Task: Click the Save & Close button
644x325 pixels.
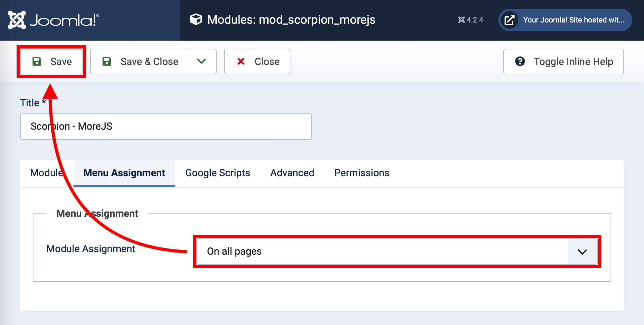Action: click(139, 62)
